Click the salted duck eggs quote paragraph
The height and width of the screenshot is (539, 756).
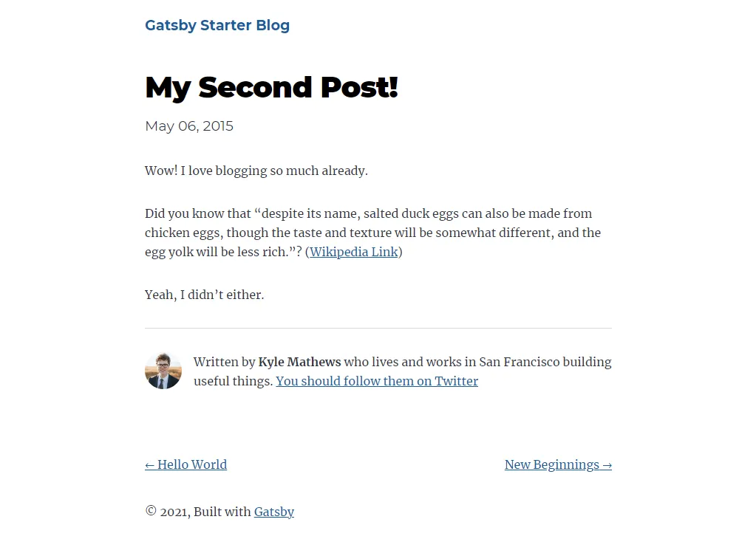click(x=372, y=233)
